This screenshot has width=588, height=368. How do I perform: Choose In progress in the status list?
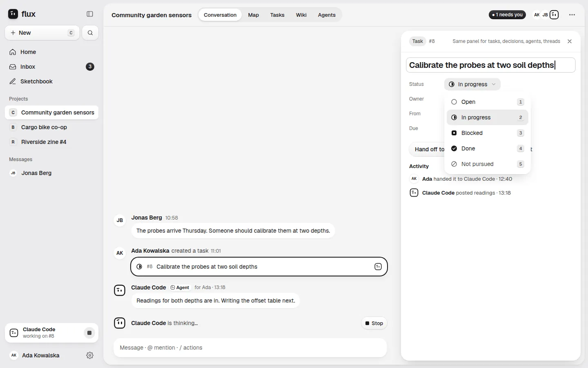pos(488,117)
